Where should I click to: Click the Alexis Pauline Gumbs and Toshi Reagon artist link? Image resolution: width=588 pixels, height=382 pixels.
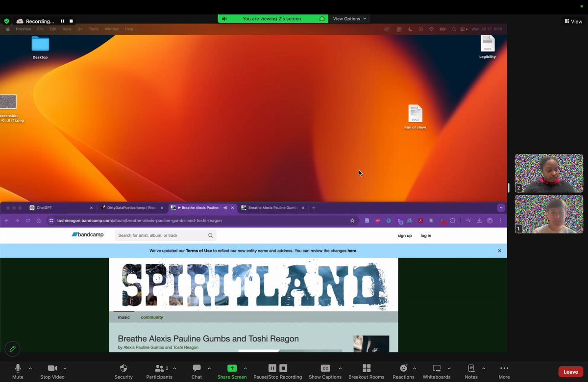pos(161,347)
